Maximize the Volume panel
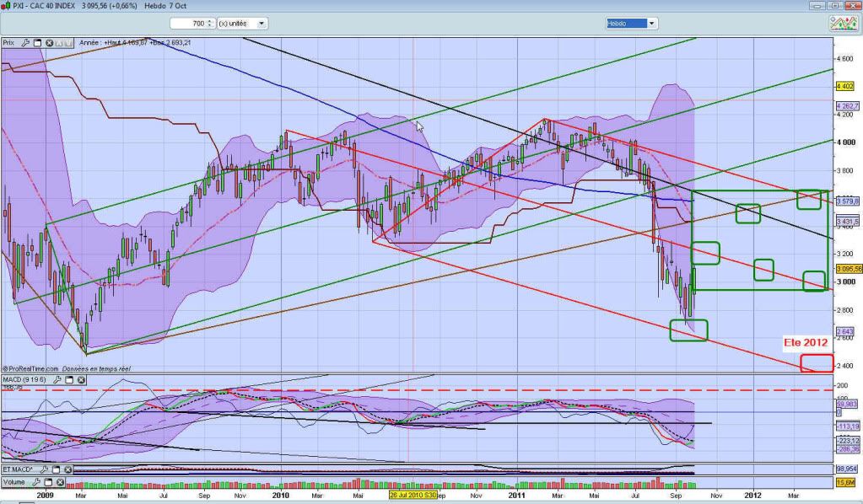The width and height of the screenshot is (863, 504). [x=49, y=482]
